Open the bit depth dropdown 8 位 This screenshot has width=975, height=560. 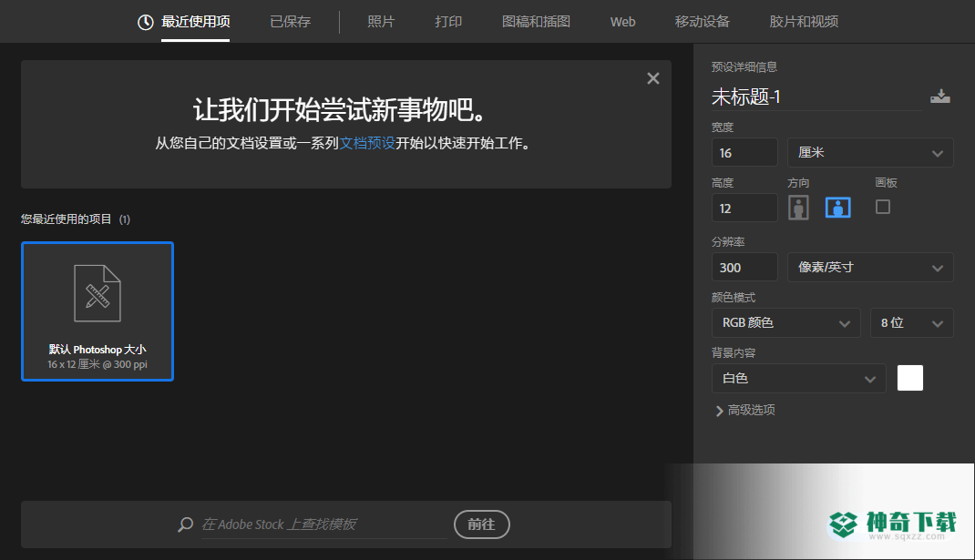[x=911, y=322]
